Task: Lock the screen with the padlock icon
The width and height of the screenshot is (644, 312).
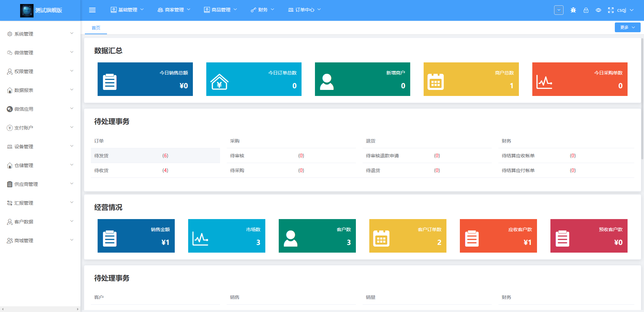Action: click(586, 10)
